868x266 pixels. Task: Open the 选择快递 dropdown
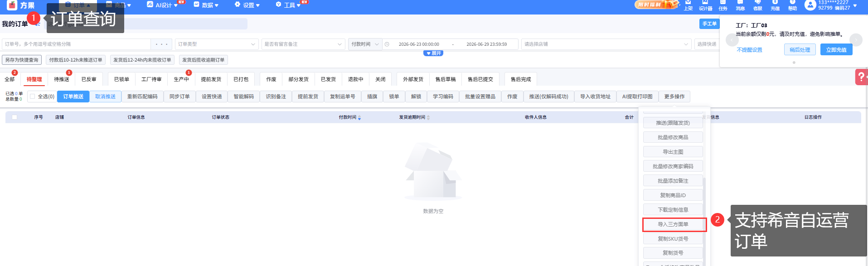[707, 44]
